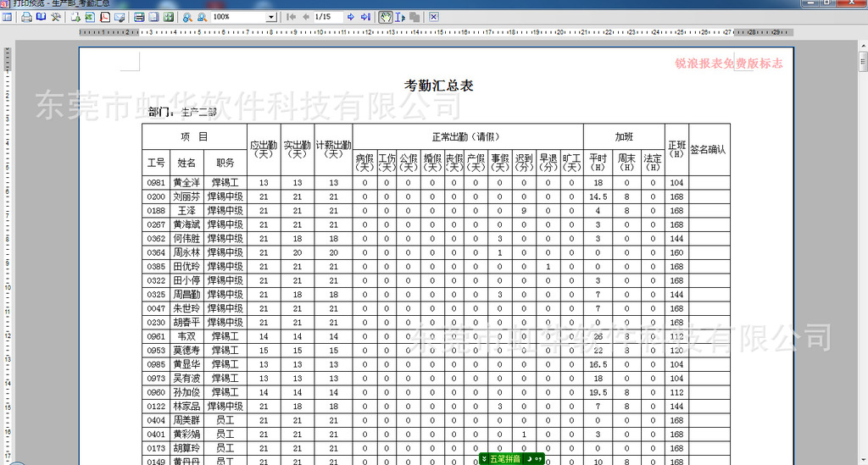868x465 pixels.
Task: Open page setup via the blue book icon
Action: point(40,17)
